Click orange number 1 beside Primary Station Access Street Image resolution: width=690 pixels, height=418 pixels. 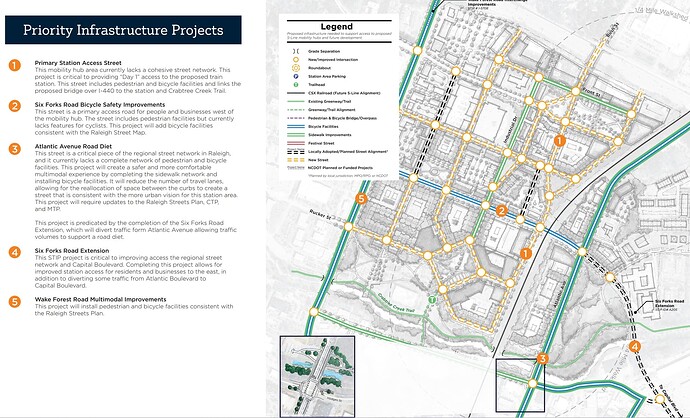[x=15, y=65]
